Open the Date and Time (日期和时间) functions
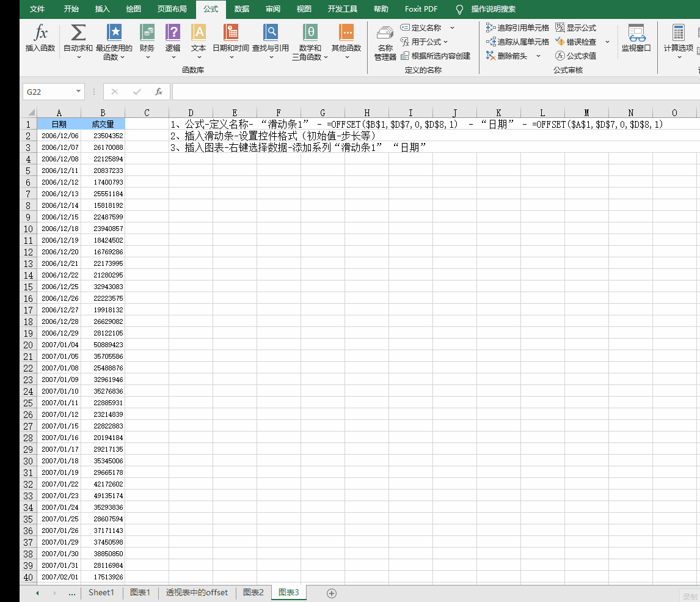700x602 pixels. [x=231, y=38]
